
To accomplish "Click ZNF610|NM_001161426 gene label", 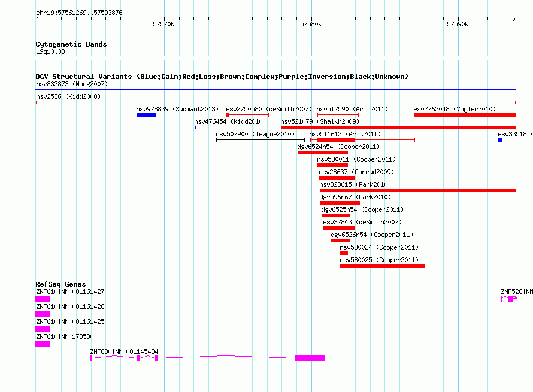I will pyautogui.click(x=70, y=306).
